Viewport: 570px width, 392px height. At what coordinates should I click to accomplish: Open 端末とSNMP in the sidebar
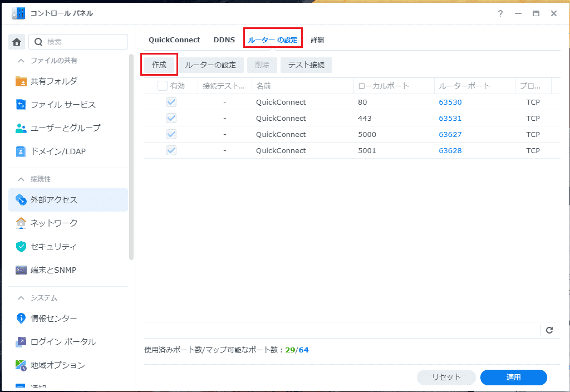(x=68, y=270)
